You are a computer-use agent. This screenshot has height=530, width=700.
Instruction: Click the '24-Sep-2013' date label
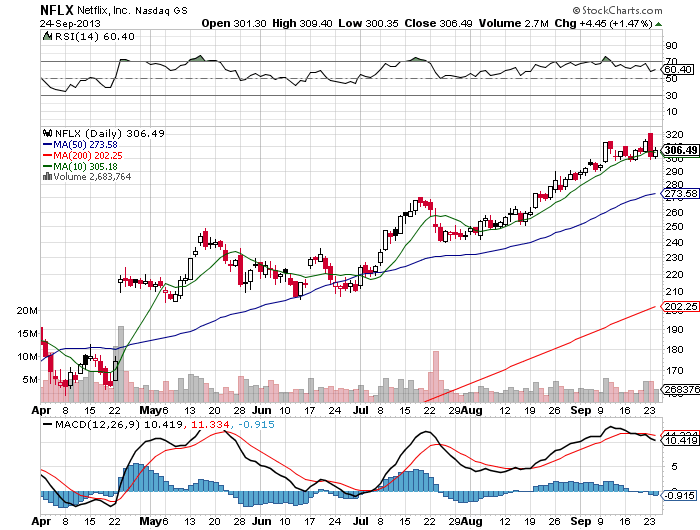pyautogui.click(x=70, y=24)
